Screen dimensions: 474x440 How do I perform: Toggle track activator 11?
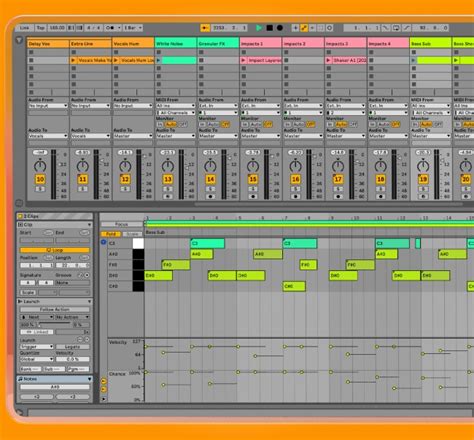click(83, 179)
